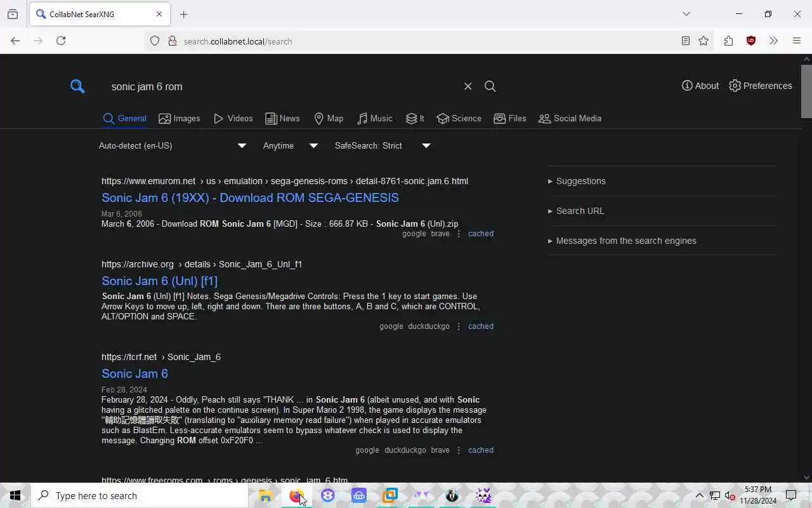Reload the current page
This screenshot has width=812, height=508.
pos(61,41)
